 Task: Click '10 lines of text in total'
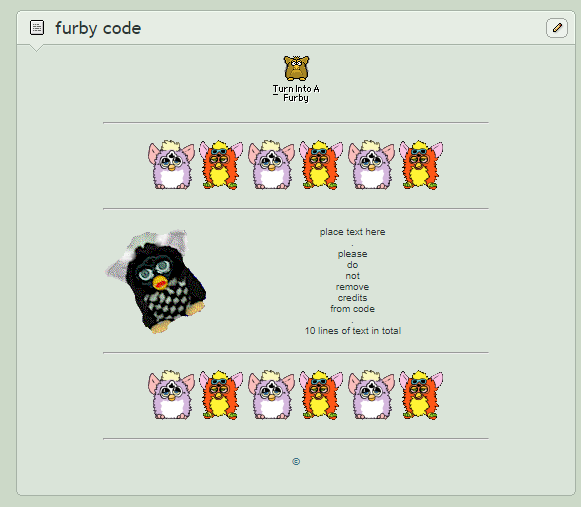click(353, 331)
